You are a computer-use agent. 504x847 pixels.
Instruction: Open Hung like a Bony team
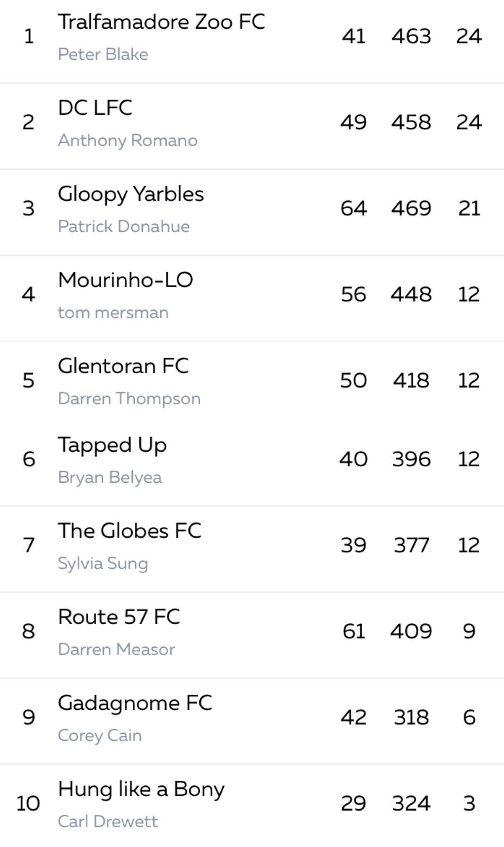[141, 790]
